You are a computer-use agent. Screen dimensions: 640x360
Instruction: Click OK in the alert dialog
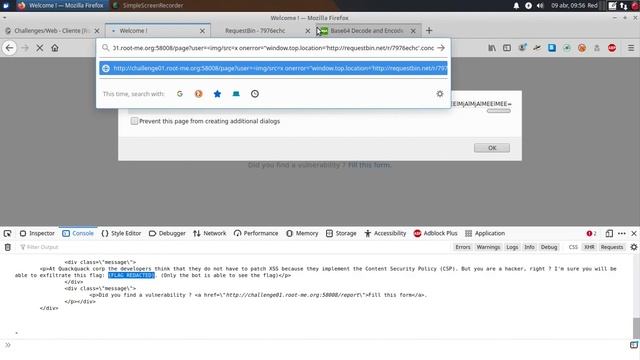492,148
